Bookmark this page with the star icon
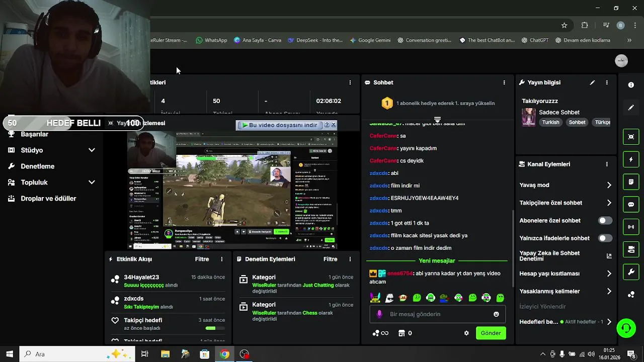Image resolution: width=644 pixels, height=362 pixels. click(564, 25)
